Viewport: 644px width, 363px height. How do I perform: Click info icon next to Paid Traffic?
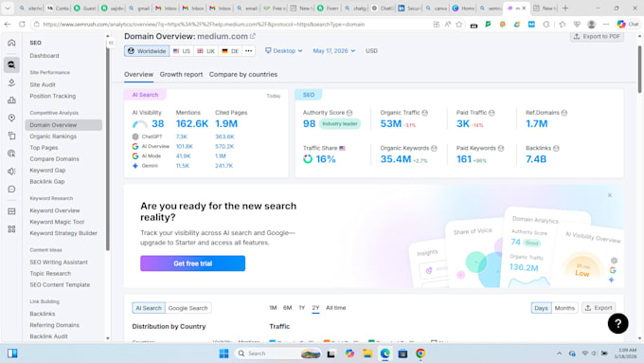click(492, 113)
